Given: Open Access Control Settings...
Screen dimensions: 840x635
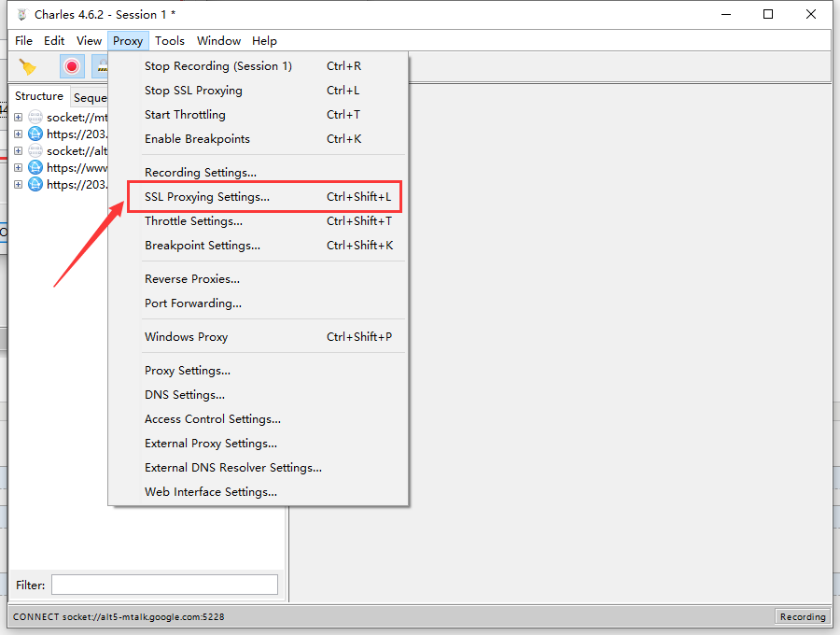Looking at the screenshot, I should tap(259, 419).
